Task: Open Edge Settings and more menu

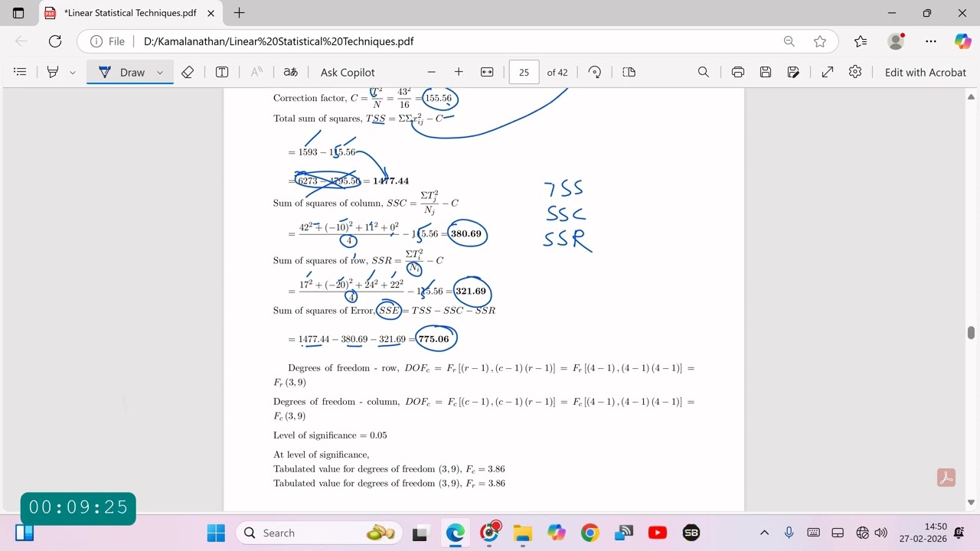Action: click(931, 41)
